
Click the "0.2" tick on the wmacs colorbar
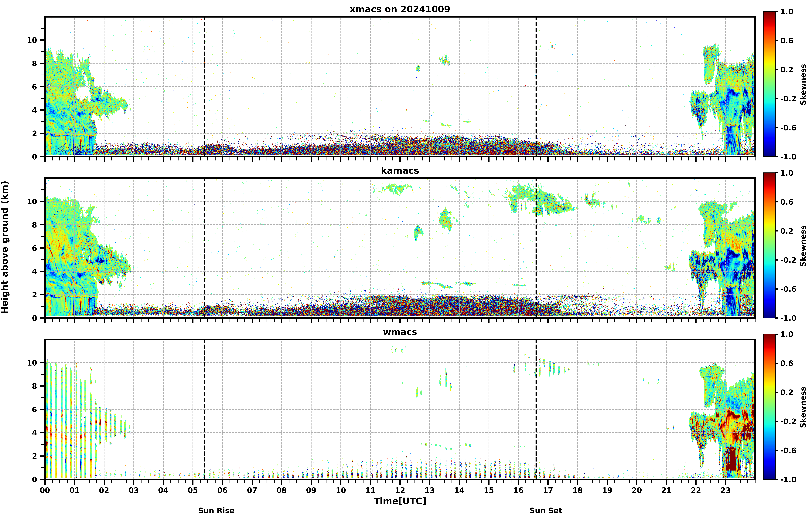pos(787,392)
